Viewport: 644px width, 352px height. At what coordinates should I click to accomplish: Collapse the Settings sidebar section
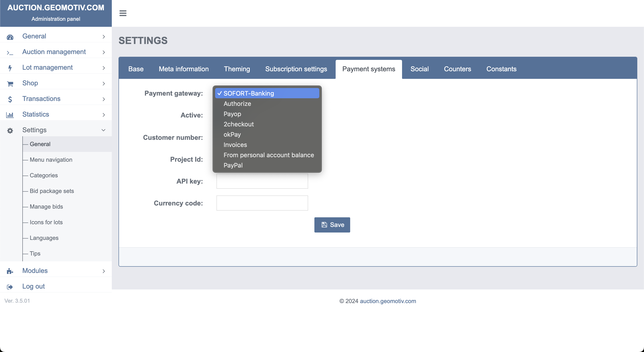point(103,130)
